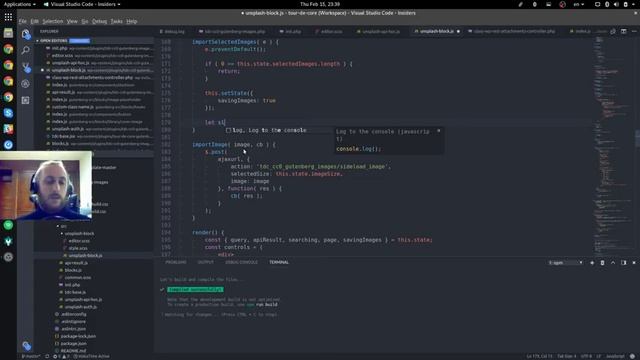Switch to the editor.scss editor tab
The width and height of the screenshot is (640, 360).
(329, 31)
